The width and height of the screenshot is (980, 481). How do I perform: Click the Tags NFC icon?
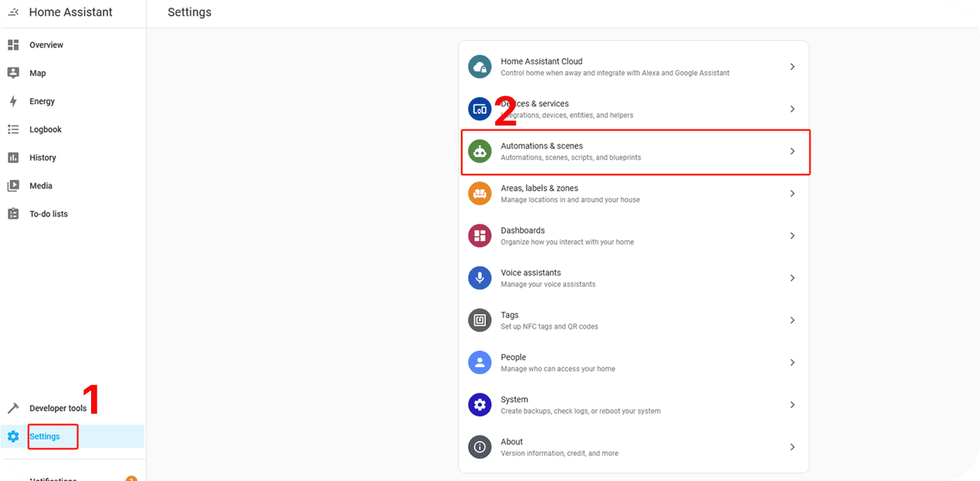point(479,320)
